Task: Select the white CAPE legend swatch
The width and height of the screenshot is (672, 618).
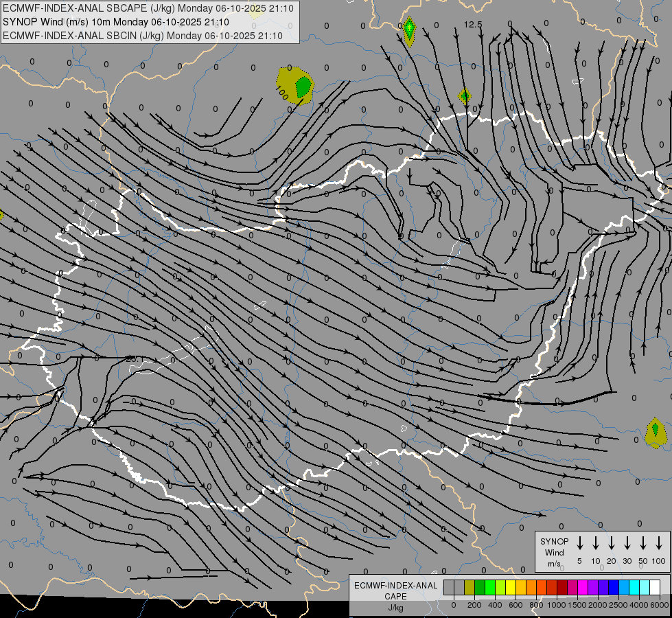Action: pos(654,587)
